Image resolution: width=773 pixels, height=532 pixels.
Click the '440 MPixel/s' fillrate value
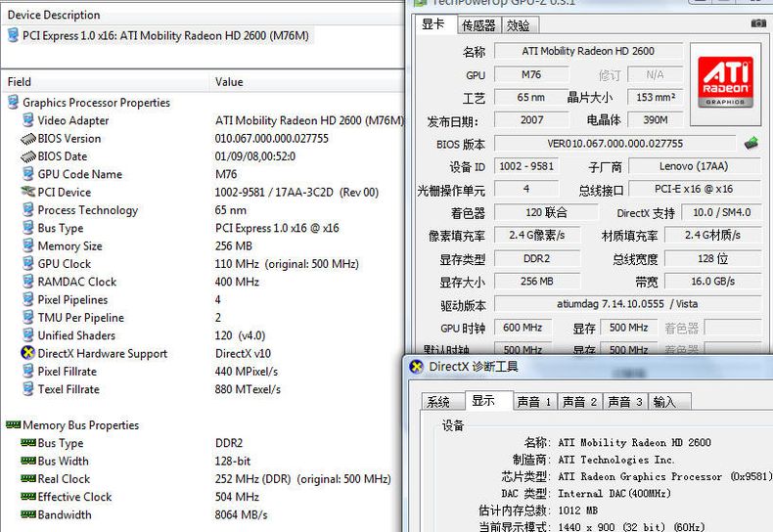pyautogui.click(x=247, y=372)
